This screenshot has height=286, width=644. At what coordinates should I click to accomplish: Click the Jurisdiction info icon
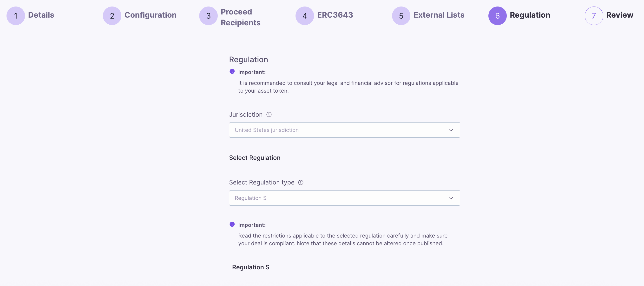(x=269, y=115)
